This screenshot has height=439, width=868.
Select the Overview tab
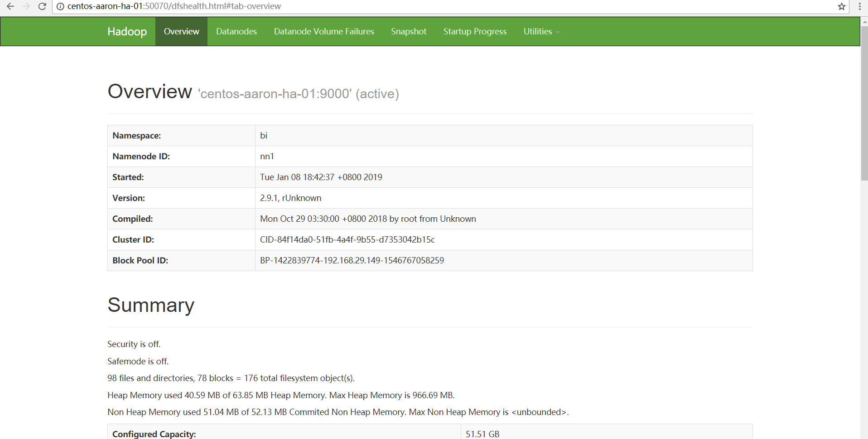tap(181, 31)
